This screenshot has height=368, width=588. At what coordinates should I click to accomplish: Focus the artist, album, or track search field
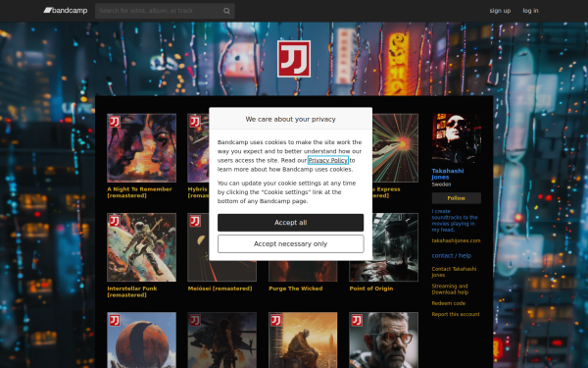pyautogui.click(x=165, y=11)
